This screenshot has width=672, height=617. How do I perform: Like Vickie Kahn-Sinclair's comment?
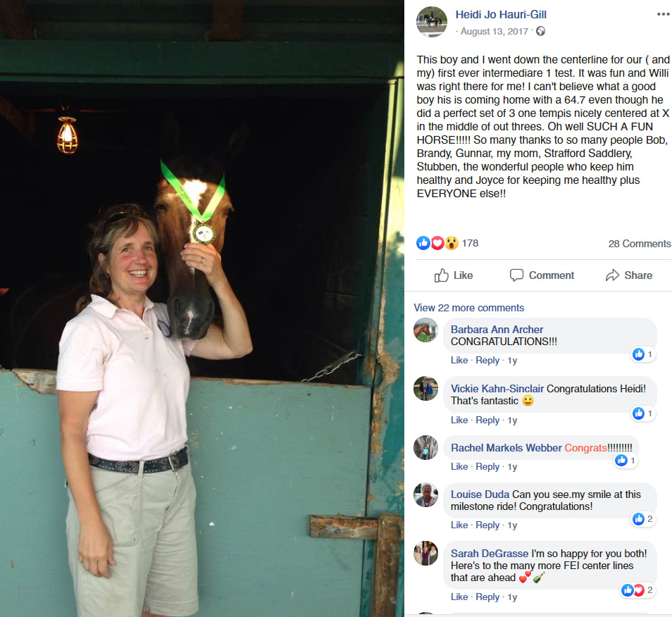(459, 420)
